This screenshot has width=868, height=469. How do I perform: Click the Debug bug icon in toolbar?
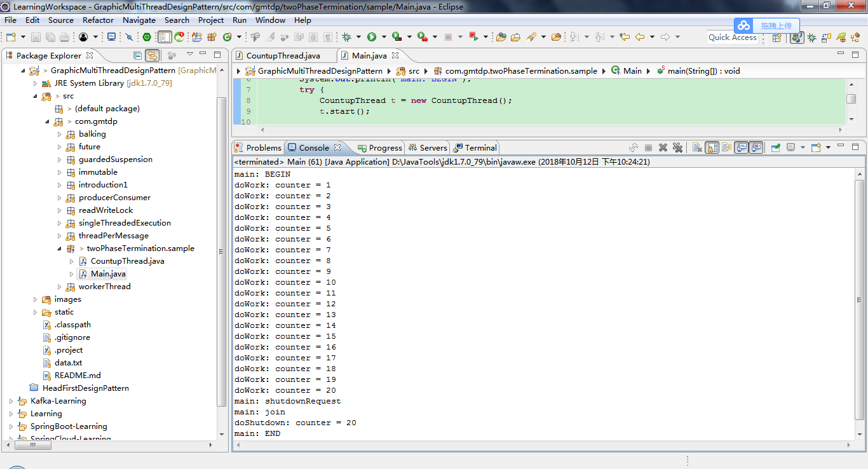346,37
